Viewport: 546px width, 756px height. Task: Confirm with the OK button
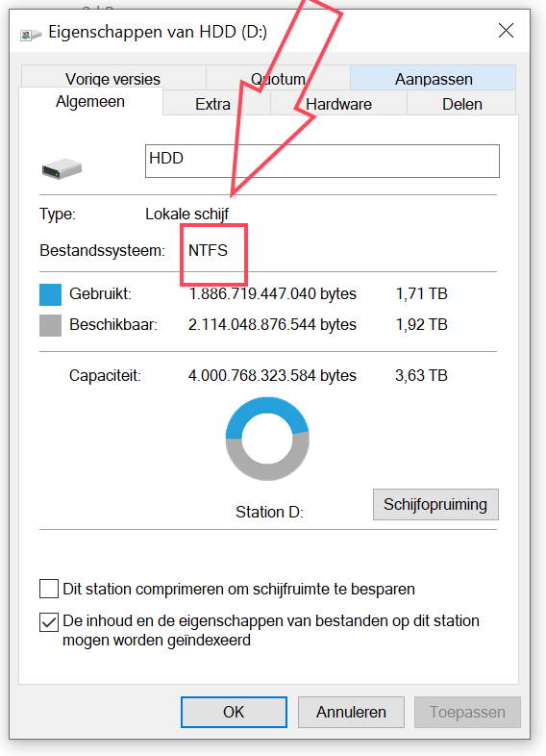234,712
